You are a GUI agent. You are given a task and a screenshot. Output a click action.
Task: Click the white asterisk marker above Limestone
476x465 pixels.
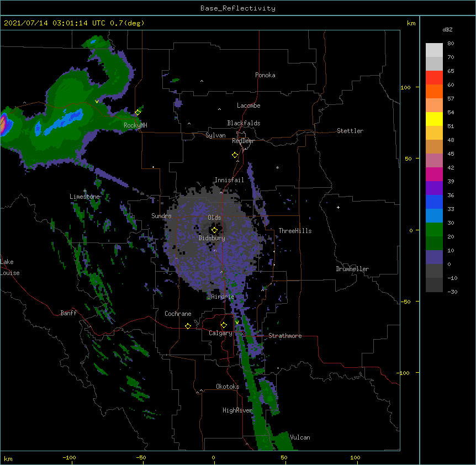(84, 191)
